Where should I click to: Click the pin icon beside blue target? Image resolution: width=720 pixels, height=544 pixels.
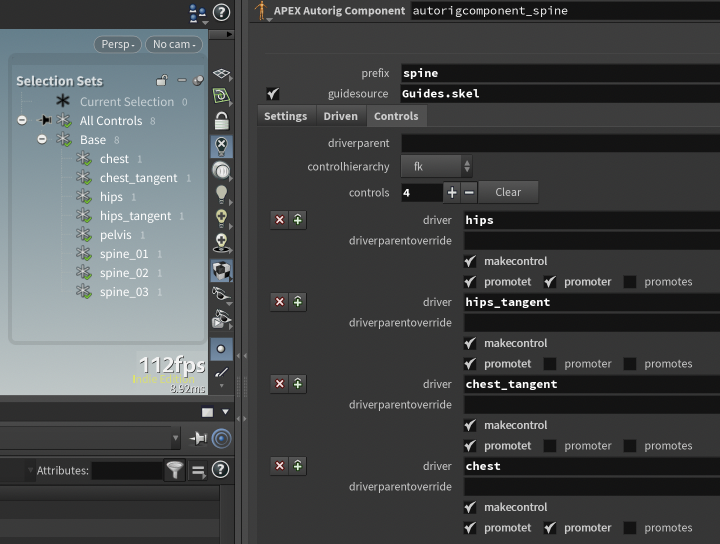[198, 438]
